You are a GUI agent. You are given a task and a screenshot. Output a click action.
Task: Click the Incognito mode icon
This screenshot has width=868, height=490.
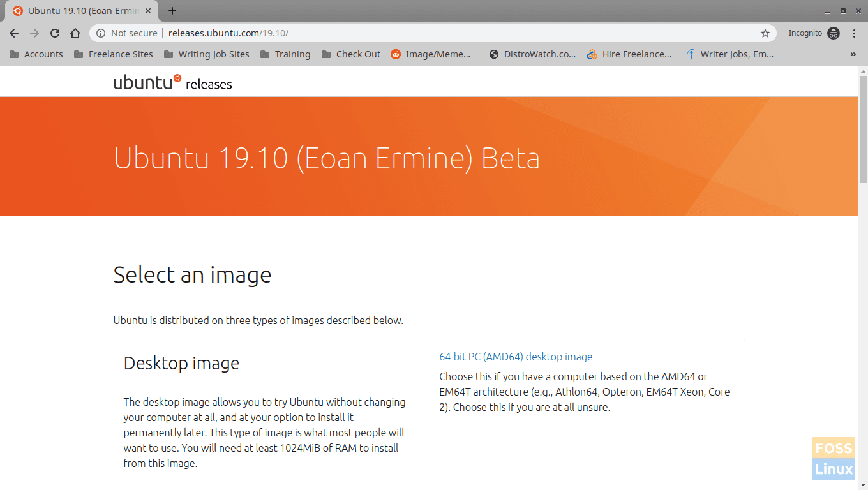834,33
